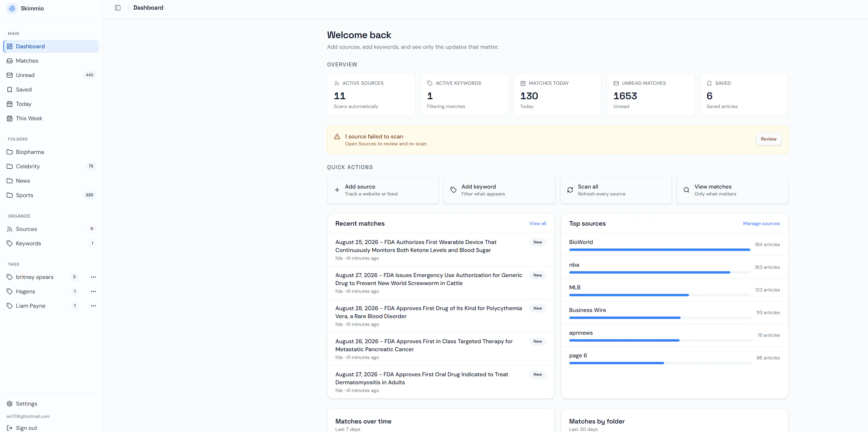This screenshot has height=432, width=868.
Task: Click the refresh icon on Scan all
Action: point(570,190)
